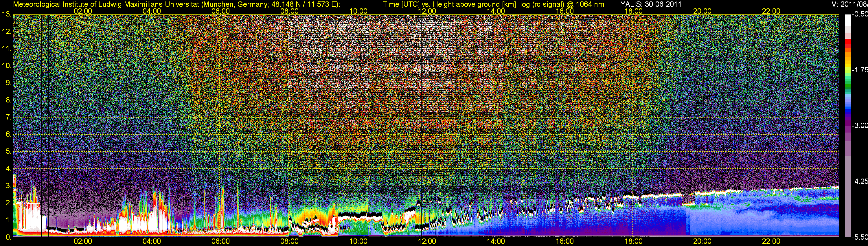This screenshot has width=868, height=246.
Task: Click the 06:00 label on the top time axis
Action: tap(220, 11)
